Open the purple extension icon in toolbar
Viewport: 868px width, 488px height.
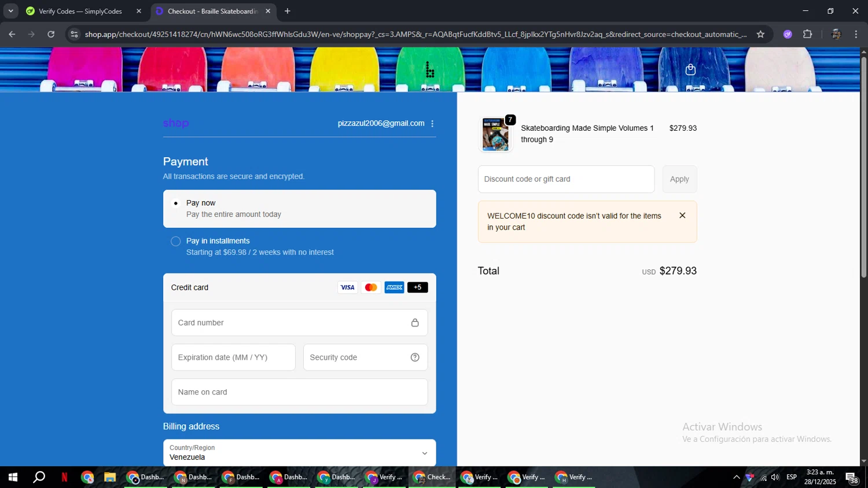[x=788, y=34]
